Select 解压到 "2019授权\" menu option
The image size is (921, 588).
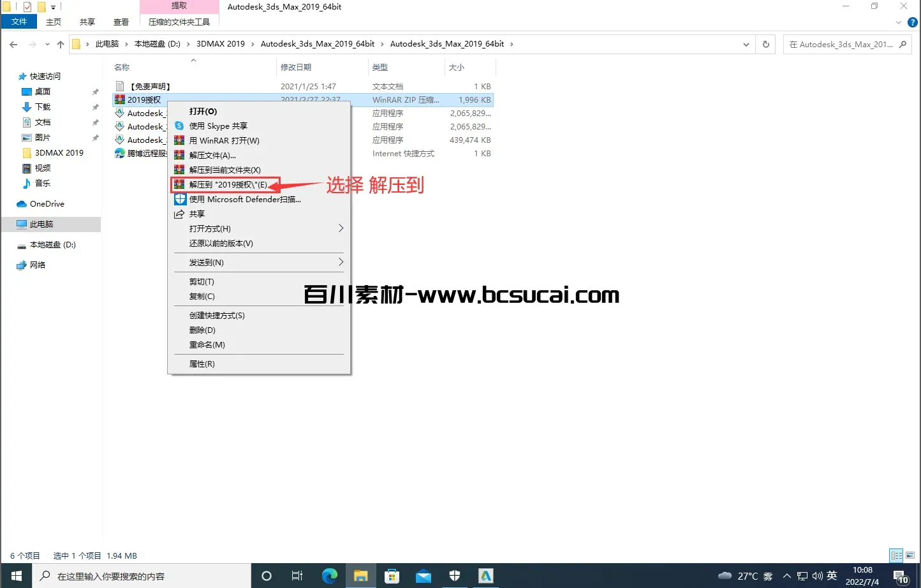(x=228, y=184)
